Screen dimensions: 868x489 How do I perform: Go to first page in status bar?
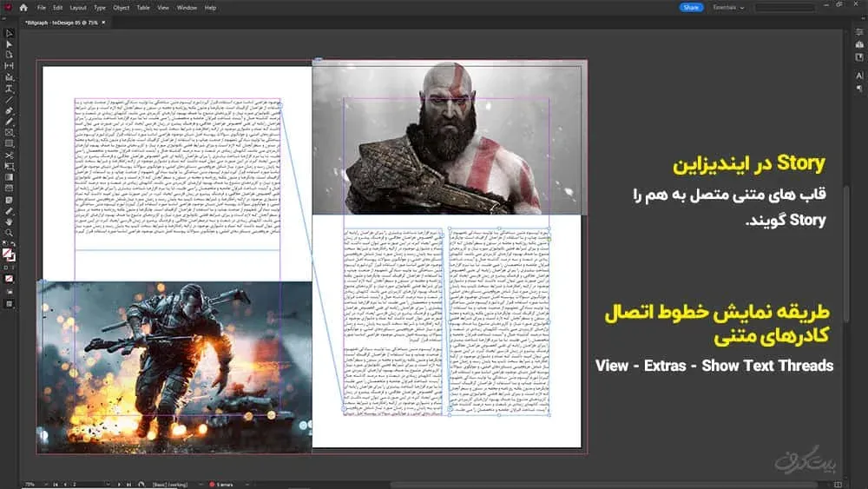[56, 484]
